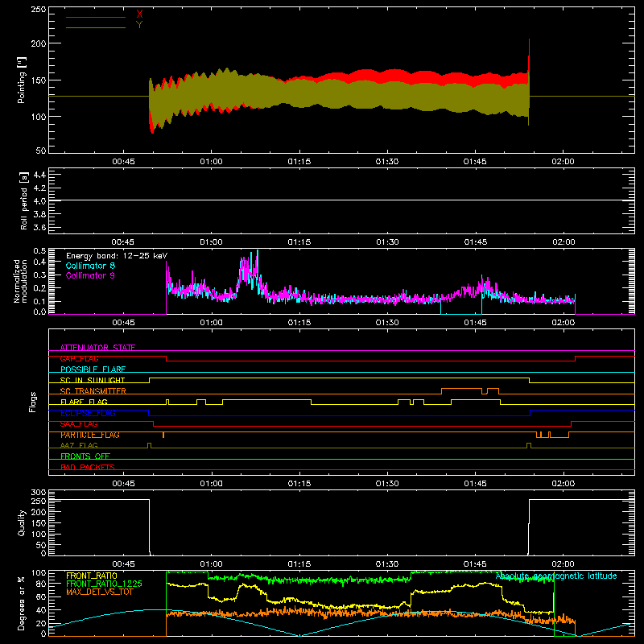Click the '100' tick on the Degrees or % axis

point(38,573)
